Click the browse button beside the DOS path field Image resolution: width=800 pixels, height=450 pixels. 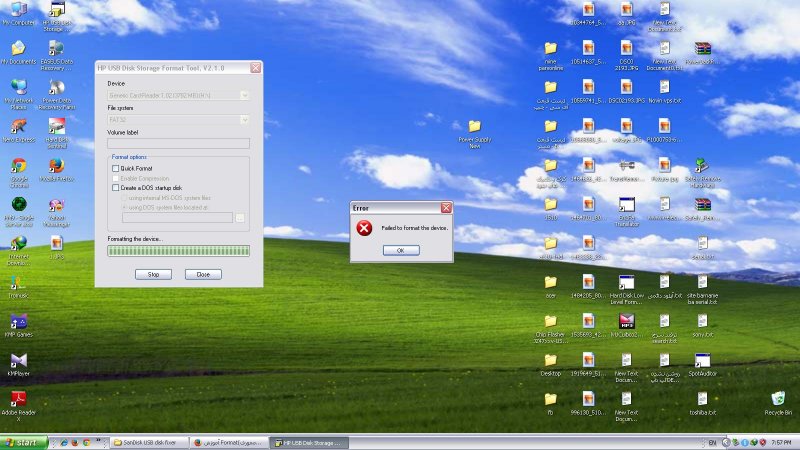point(240,218)
